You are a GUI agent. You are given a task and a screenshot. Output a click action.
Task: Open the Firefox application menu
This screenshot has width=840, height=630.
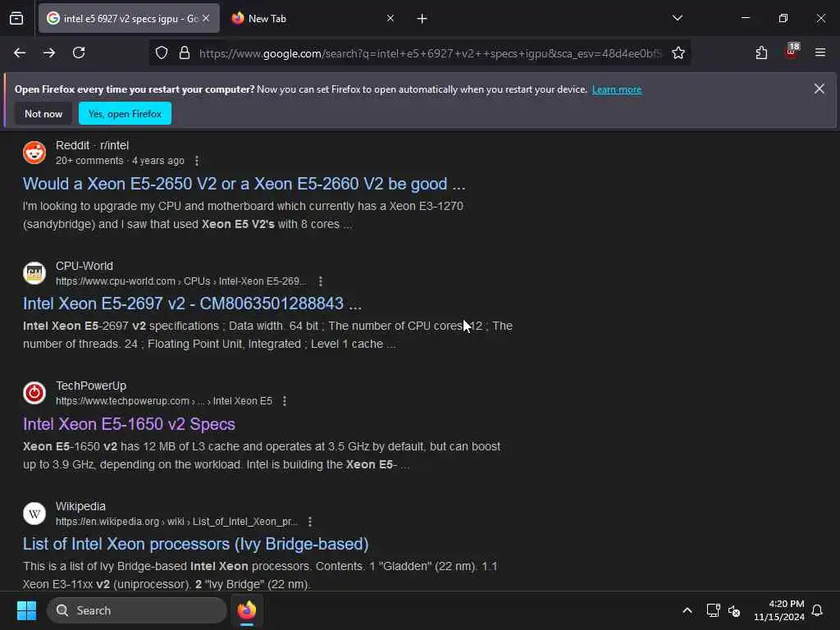(x=820, y=52)
